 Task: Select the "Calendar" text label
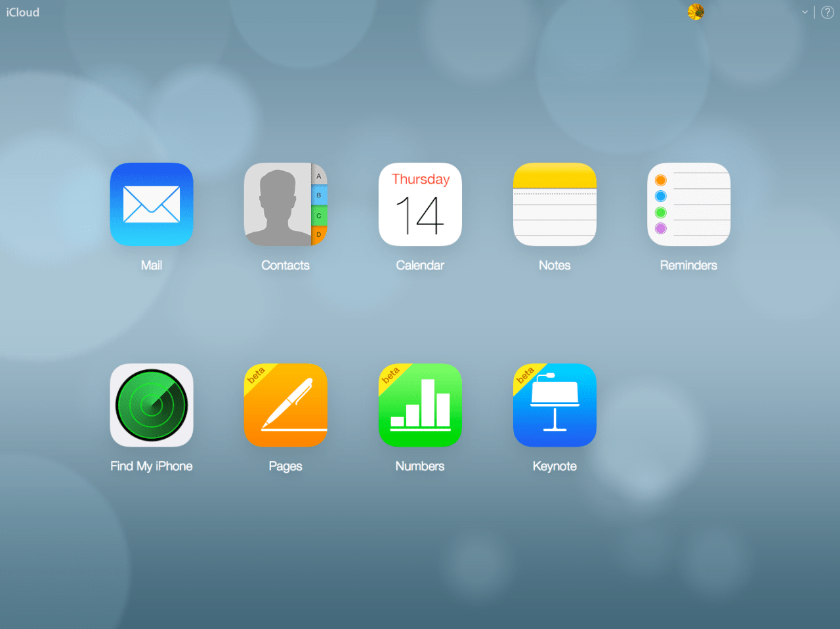click(420, 266)
